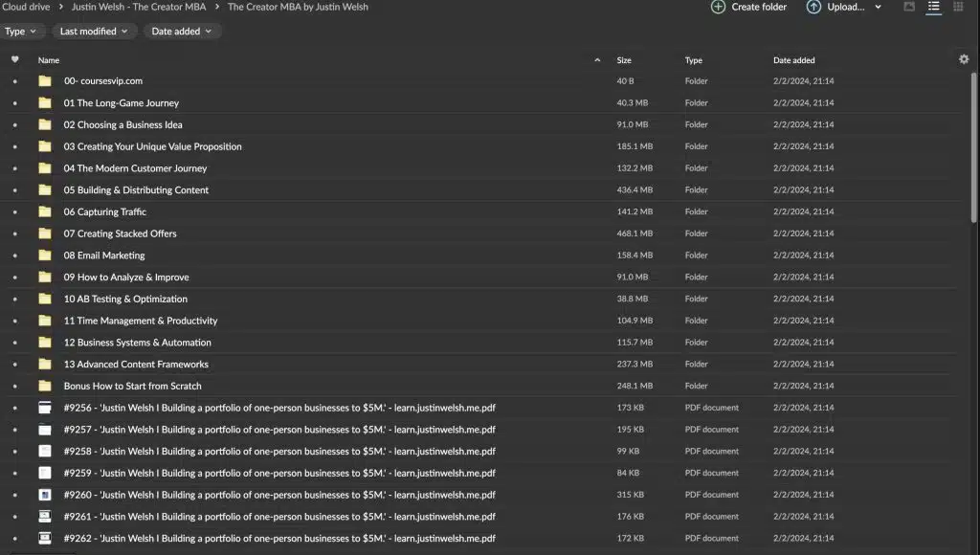This screenshot has width=980, height=555.
Task: Click folder icon for 11 Time Management & Productivity
Action: point(45,321)
